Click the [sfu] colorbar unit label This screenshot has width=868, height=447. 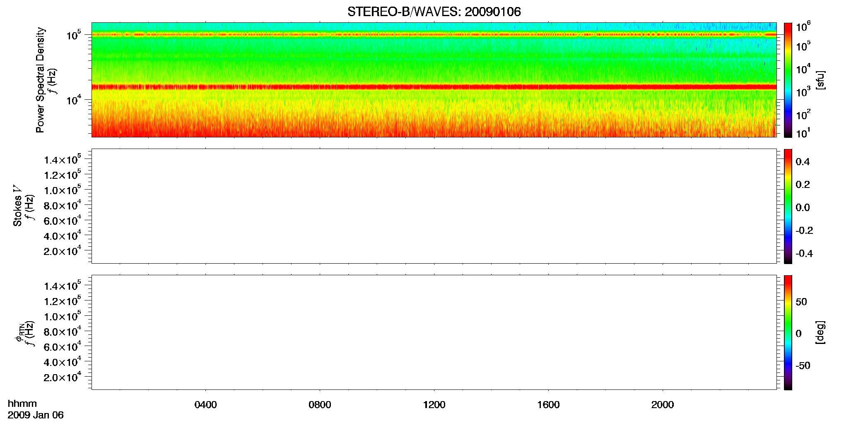pyautogui.click(x=820, y=80)
